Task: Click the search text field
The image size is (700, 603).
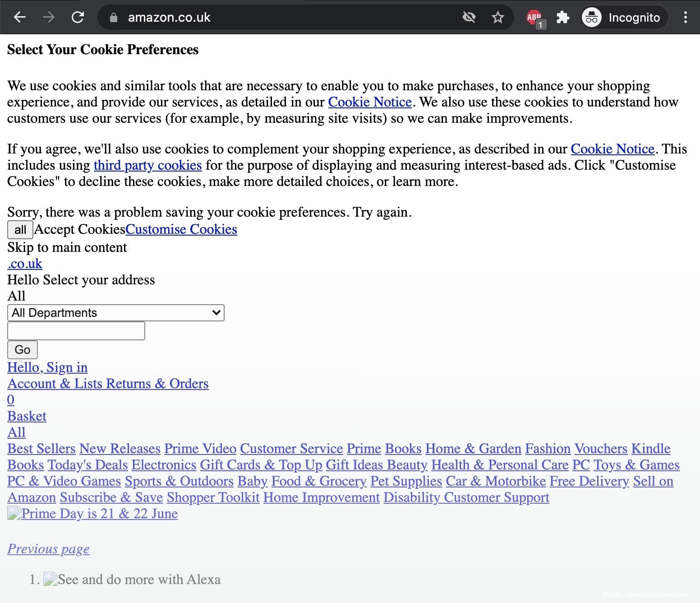Action: tap(76, 331)
